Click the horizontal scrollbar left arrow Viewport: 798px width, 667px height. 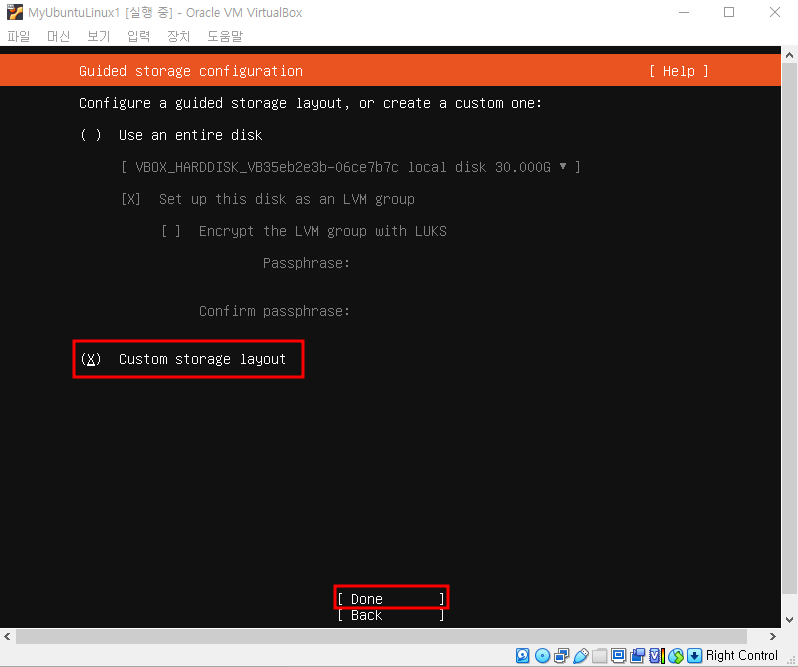[7, 636]
